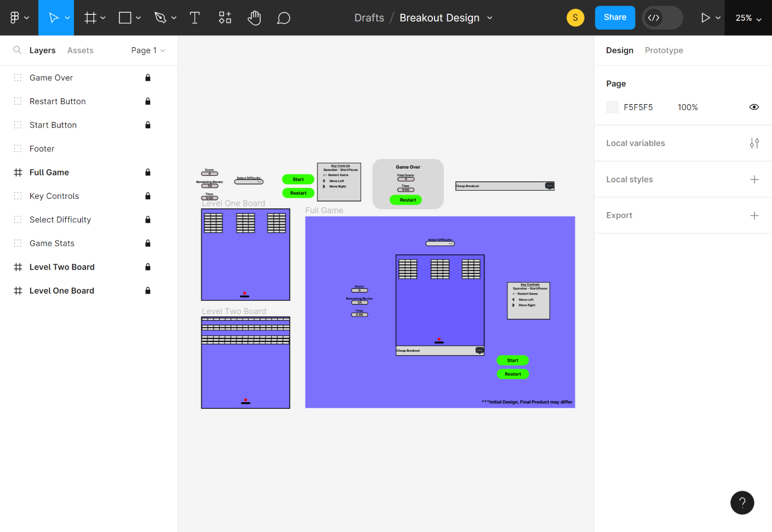Select the Hand tool
The image size is (772, 532).
254,17
